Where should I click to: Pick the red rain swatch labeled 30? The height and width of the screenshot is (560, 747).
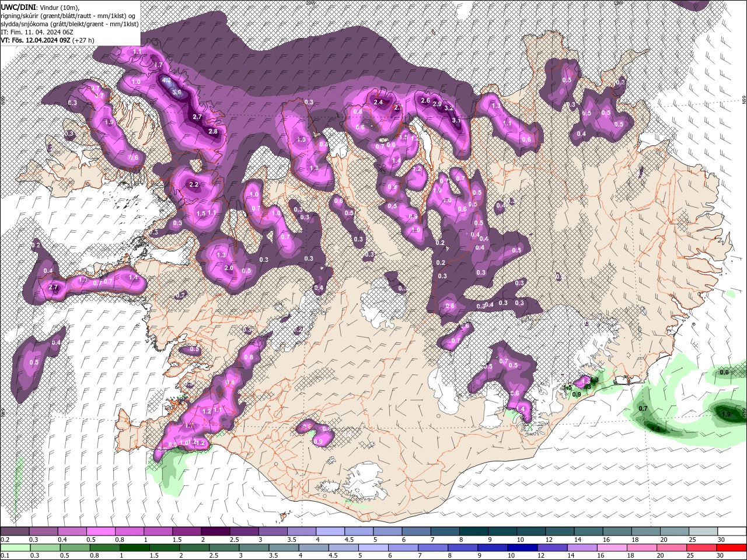(x=732, y=548)
